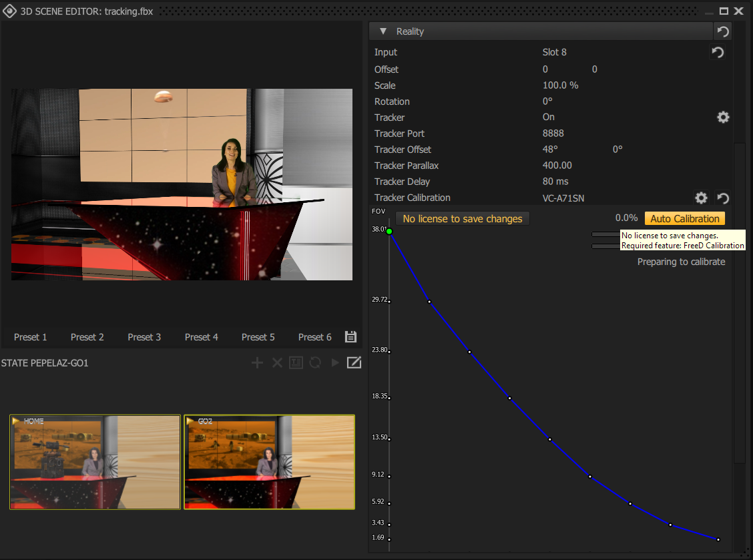Click the refresh state icon

[314, 362]
